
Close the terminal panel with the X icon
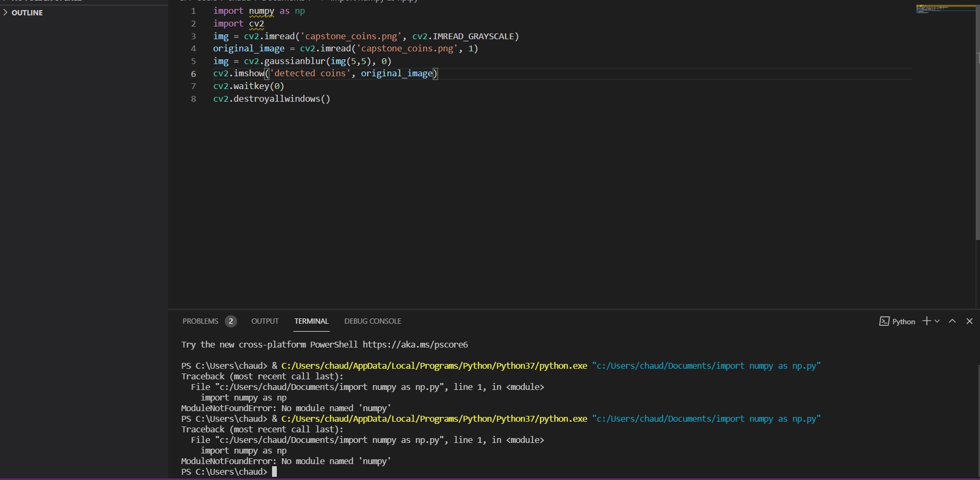coord(970,321)
